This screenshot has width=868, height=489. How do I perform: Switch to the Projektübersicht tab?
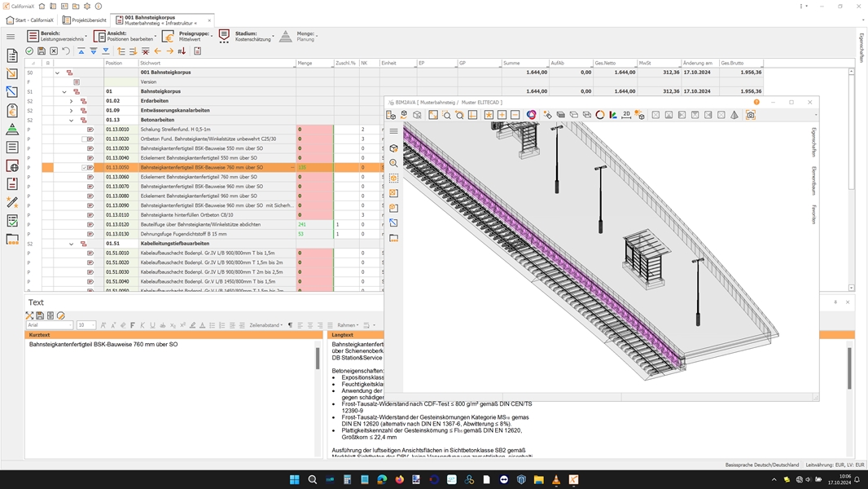pyautogui.click(x=85, y=20)
